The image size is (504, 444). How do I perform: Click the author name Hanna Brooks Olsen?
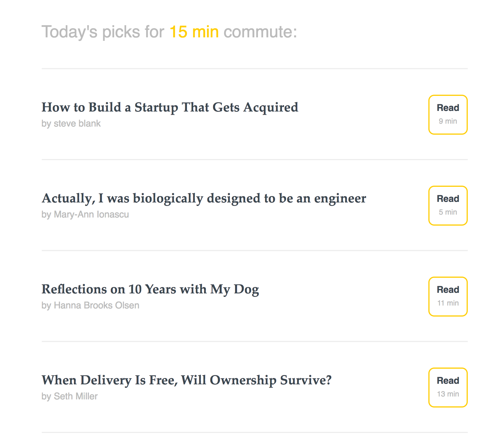[90, 305]
